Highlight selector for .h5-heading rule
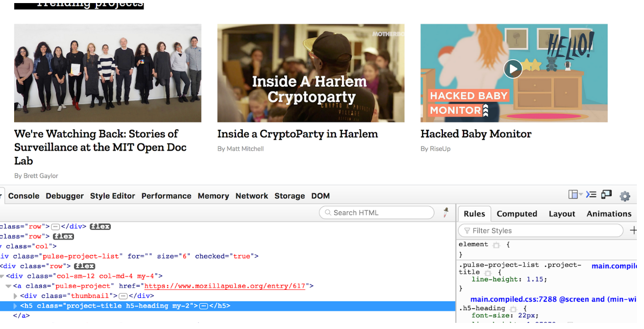The image size is (644, 329). 513,309
